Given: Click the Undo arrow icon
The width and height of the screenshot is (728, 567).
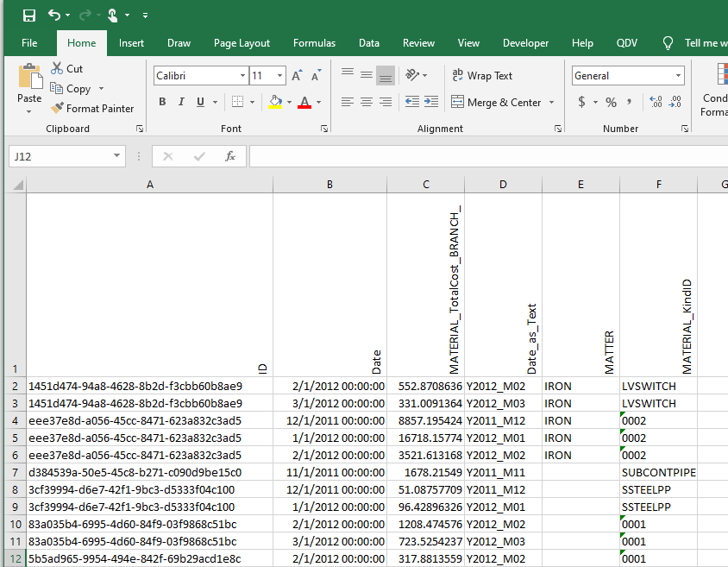Looking at the screenshot, I should pyautogui.click(x=54, y=16).
